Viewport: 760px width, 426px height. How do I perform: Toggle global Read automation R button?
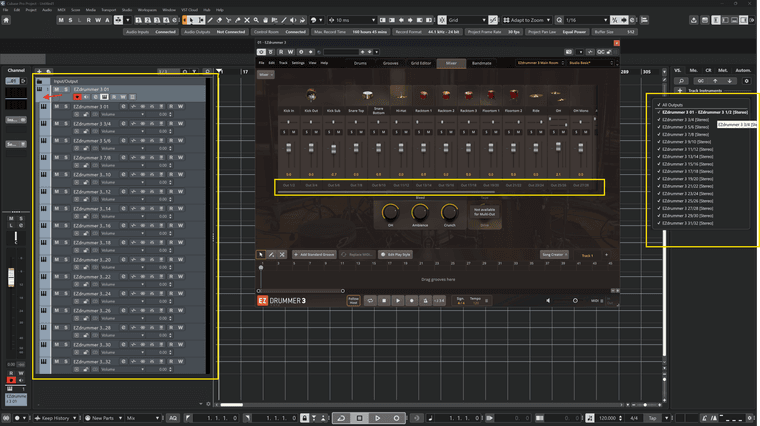pyautogui.click(x=88, y=20)
